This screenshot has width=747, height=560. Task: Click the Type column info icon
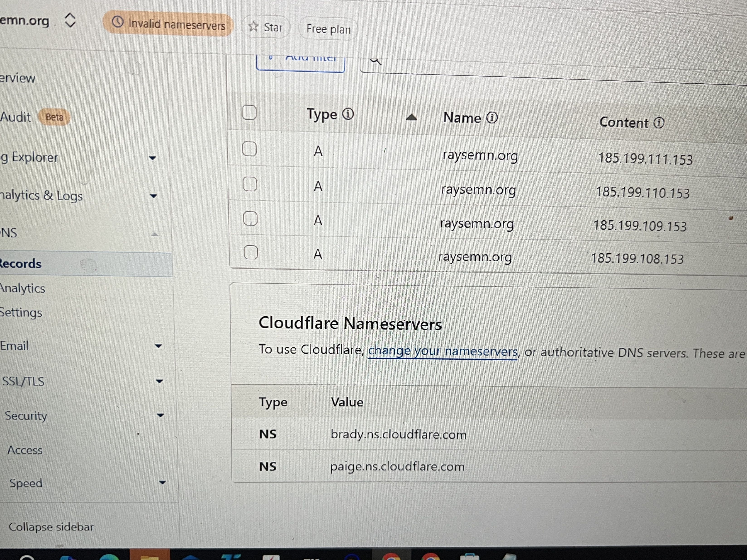[x=348, y=114]
